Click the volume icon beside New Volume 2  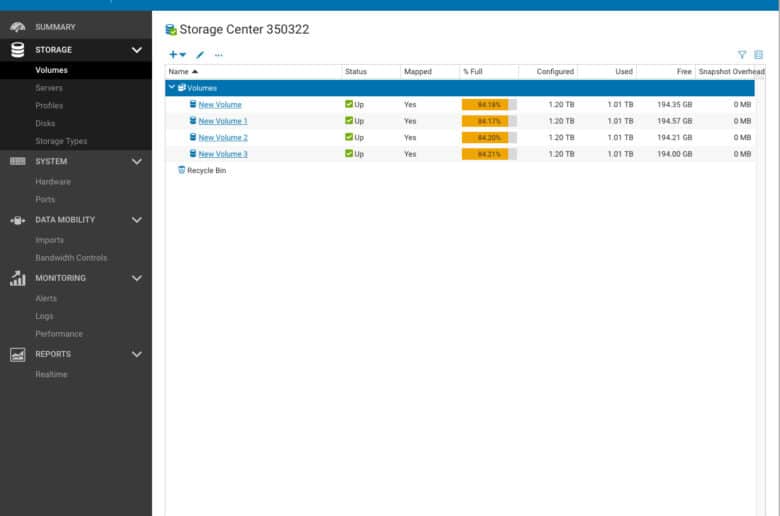[x=193, y=137]
